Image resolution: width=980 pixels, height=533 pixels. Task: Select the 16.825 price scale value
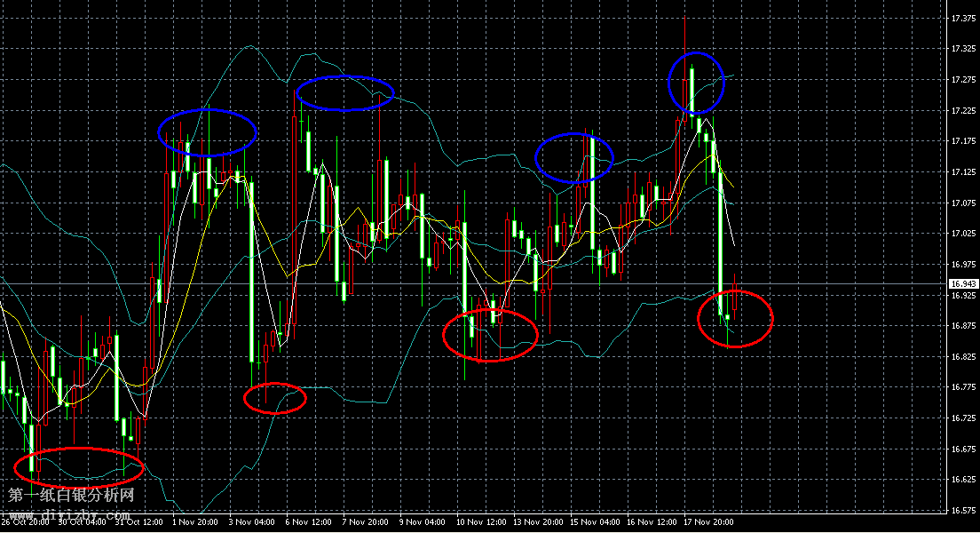click(x=963, y=356)
